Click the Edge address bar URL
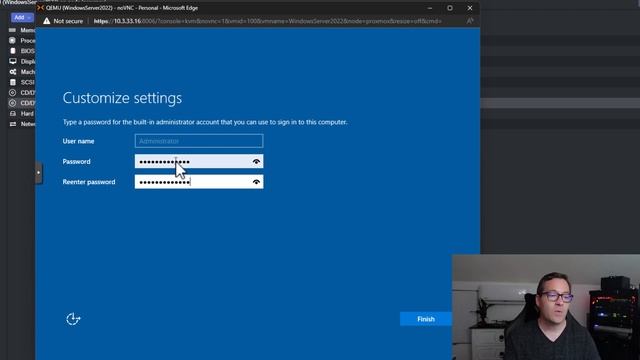Screen dimensions: 640x360 [267, 21]
